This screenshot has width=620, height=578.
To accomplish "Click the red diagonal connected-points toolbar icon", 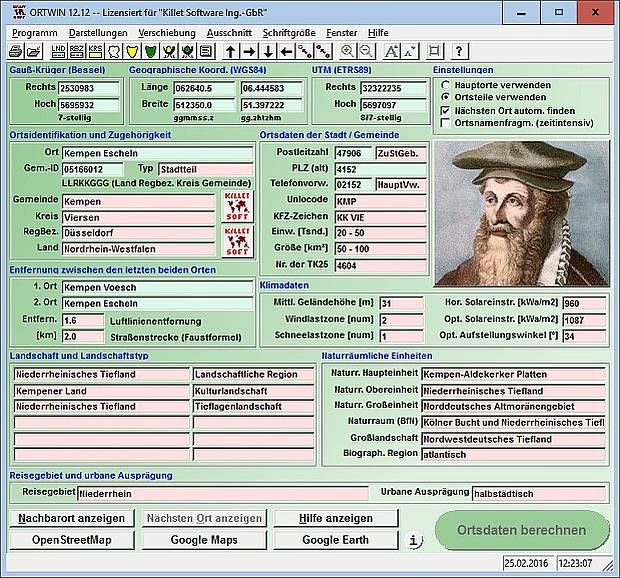I will 323,51.
